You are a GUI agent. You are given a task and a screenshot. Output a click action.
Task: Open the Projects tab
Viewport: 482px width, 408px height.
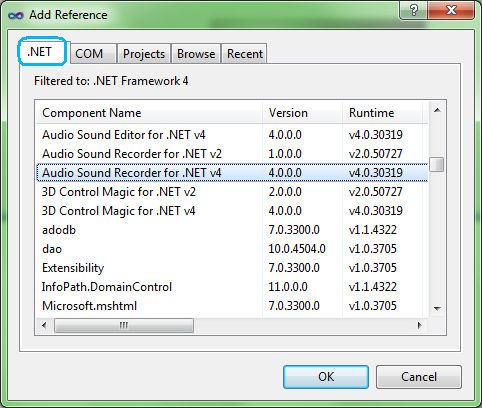[144, 54]
